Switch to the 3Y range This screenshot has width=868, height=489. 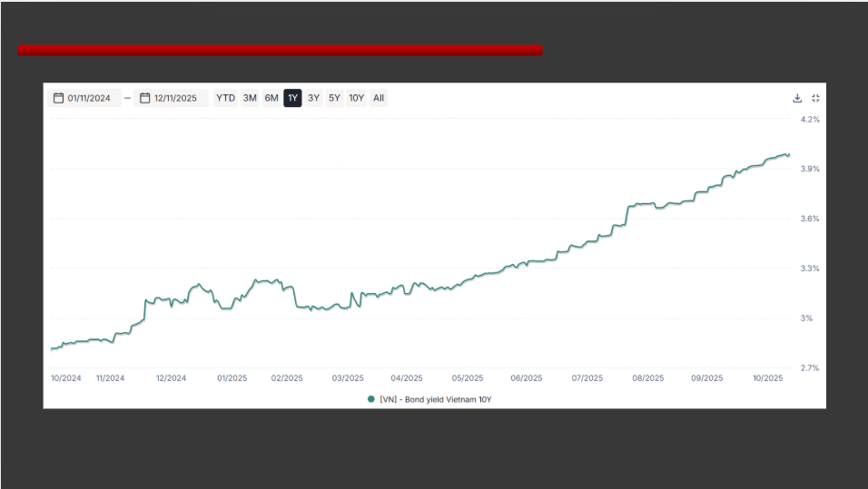313,98
